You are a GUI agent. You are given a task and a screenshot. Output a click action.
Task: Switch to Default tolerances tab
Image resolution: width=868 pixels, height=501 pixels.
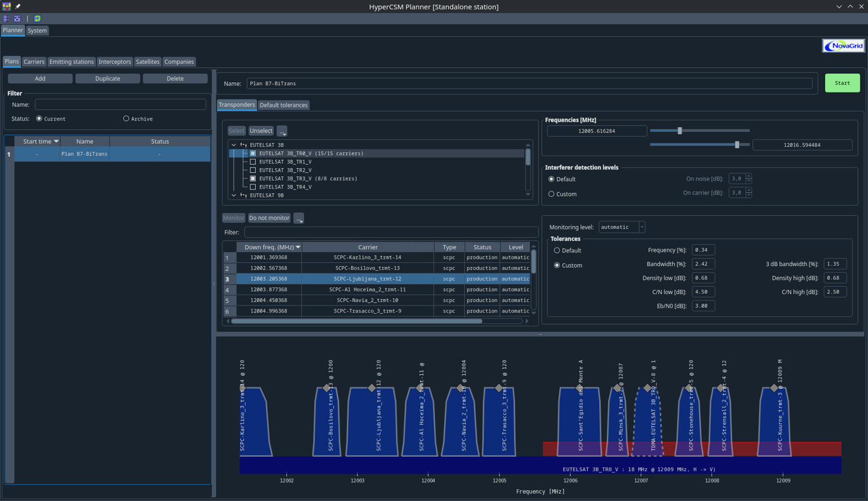pos(284,105)
